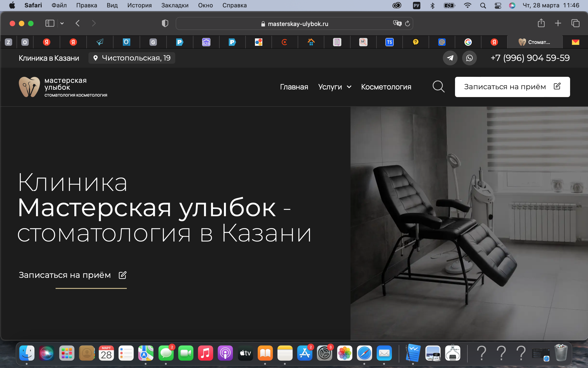Launch Siri from the Dock
The height and width of the screenshot is (368, 588).
pos(46,353)
